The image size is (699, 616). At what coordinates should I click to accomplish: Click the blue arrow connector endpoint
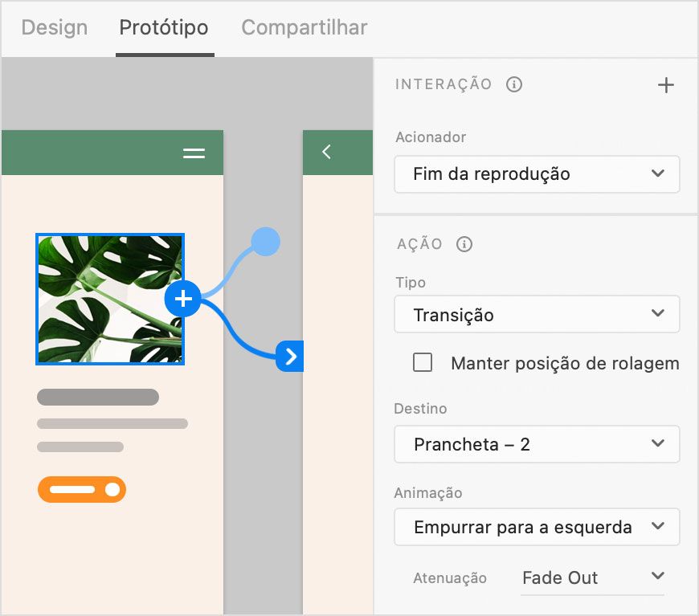coord(291,356)
